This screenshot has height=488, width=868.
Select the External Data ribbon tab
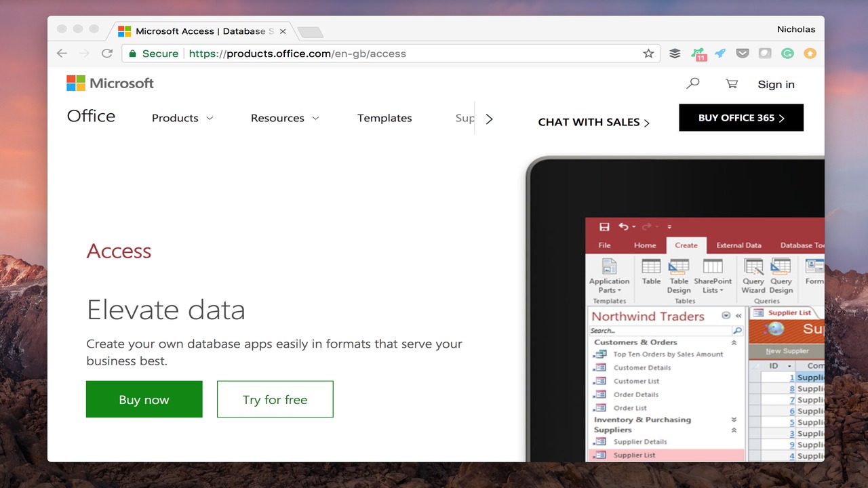tap(738, 245)
